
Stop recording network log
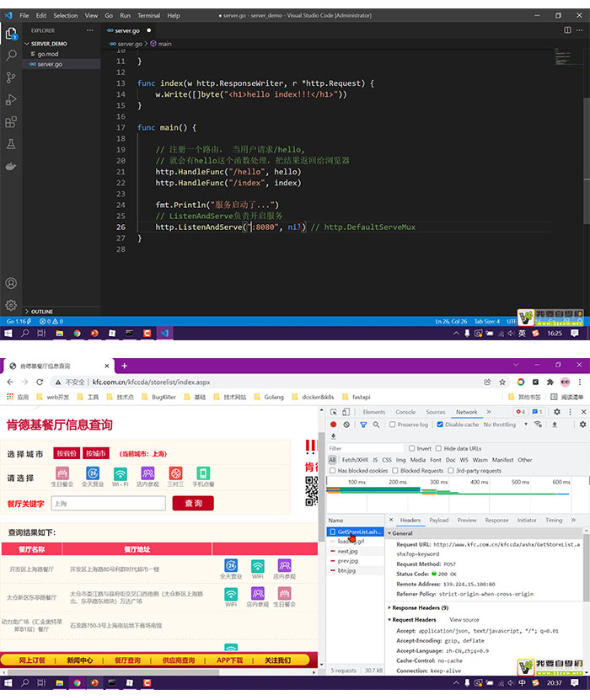click(333, 425)
